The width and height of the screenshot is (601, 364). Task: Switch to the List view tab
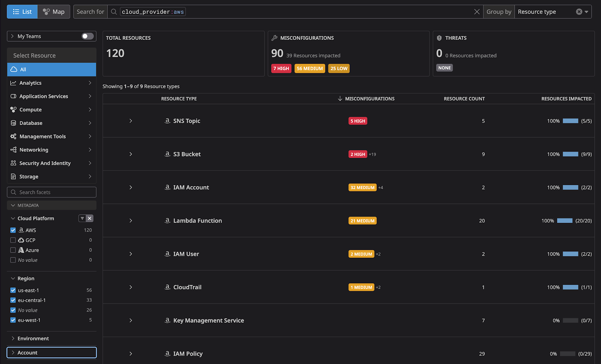(x=22, y=12)
